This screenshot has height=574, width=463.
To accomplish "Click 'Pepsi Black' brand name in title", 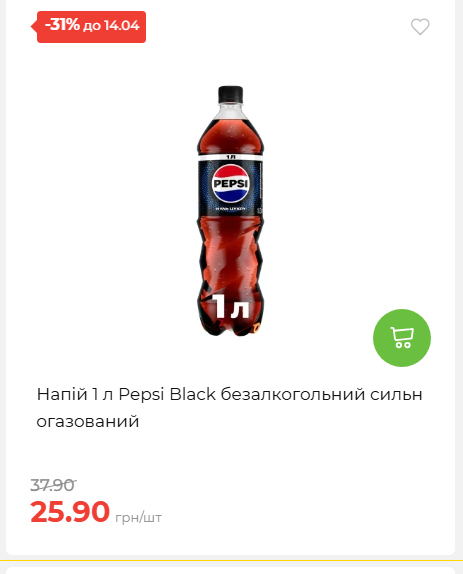I will click(167, 395).
